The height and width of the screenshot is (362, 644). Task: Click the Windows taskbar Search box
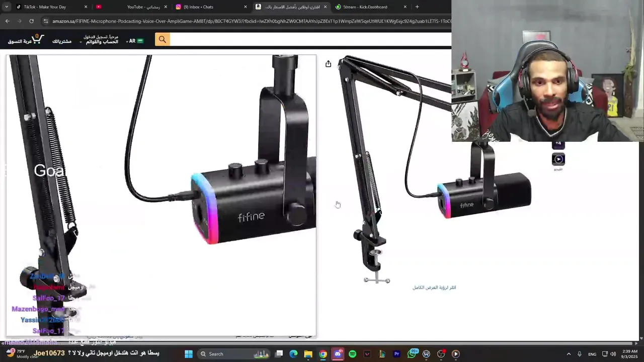click(x=234, y=354)
